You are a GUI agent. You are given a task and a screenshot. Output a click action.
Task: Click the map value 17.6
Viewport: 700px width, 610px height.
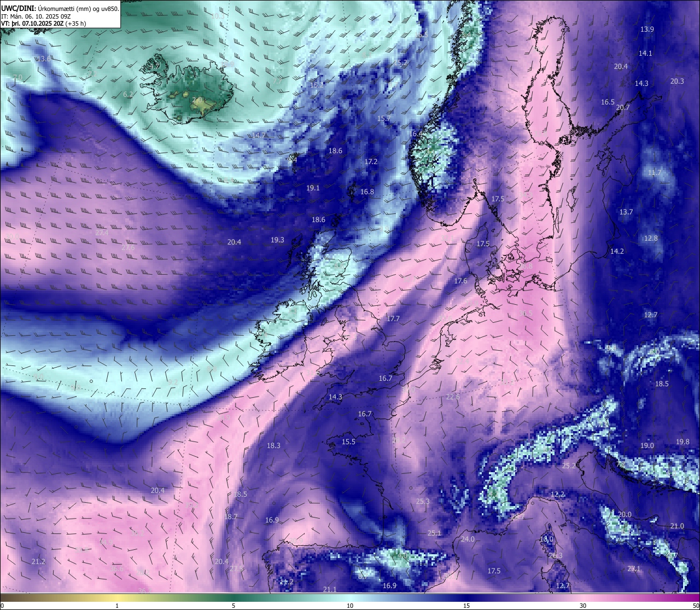point(460,281)
